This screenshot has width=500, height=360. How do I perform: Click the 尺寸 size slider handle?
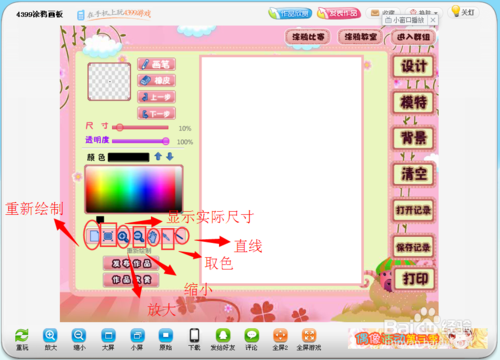click(x=120, y=127)
